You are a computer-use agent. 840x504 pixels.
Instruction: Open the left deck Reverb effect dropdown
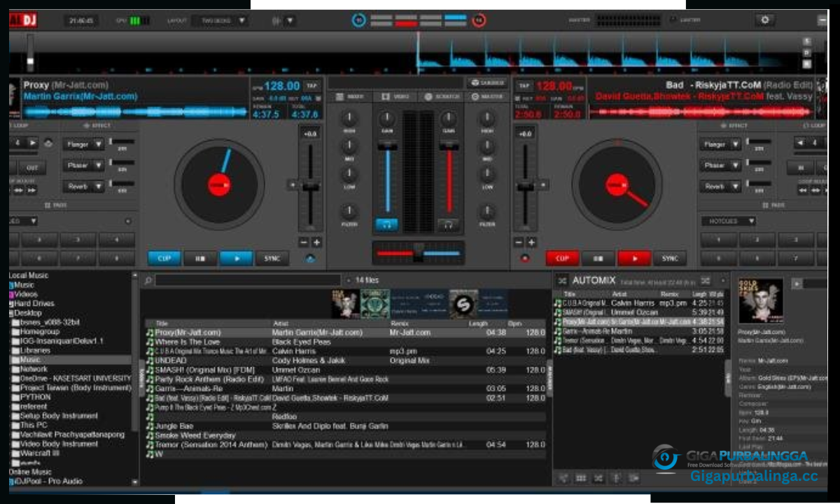(83, 187)
